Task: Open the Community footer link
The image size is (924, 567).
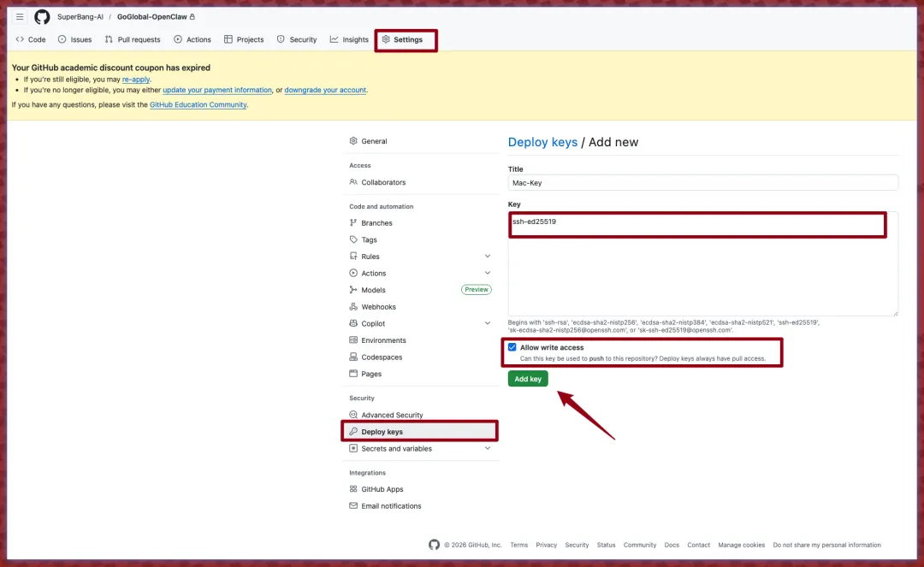Action: (x=640, y=545)
